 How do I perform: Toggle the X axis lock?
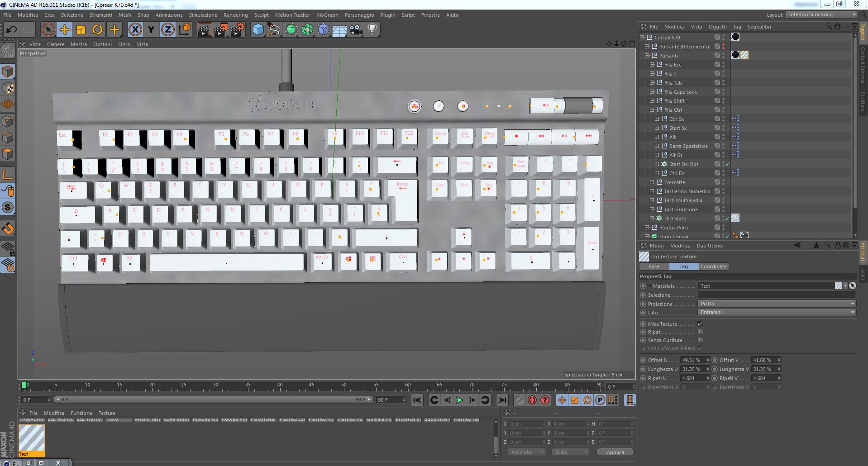(135, 30)
